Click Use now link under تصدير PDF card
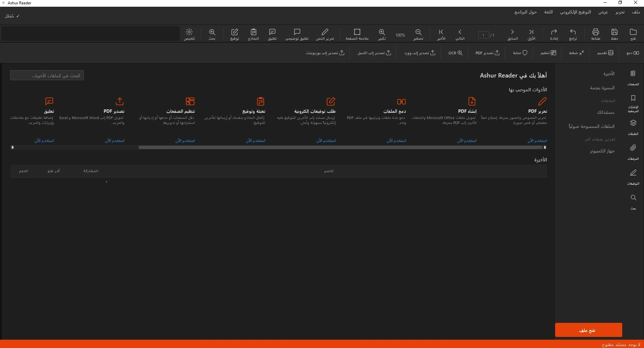The image size is (644, 348). click(114, 141)
